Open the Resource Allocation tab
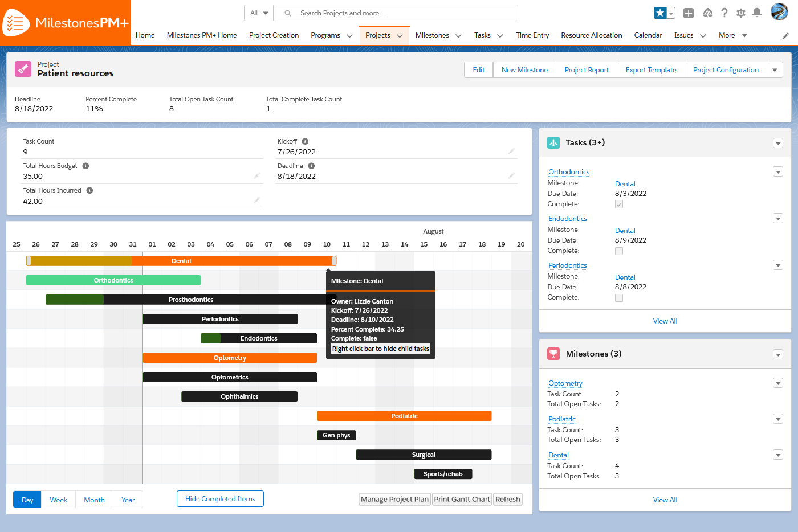Image resolution: width=798 pixels, height=532 pixels. click(591, 35)
